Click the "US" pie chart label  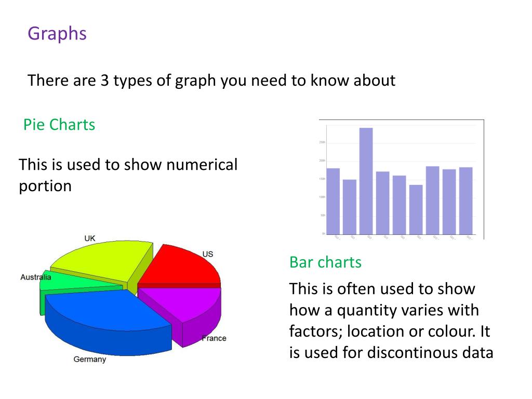(x=208, y=254)
